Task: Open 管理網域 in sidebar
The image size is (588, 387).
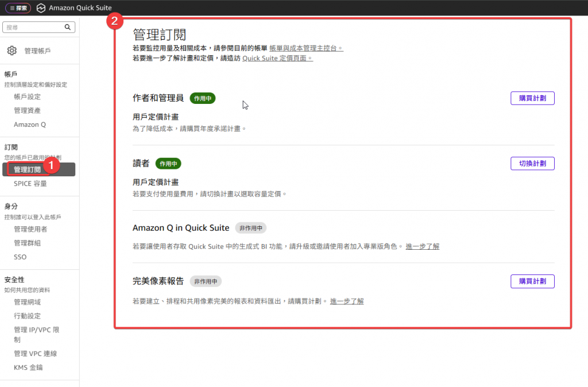Action: click(x=28, y=302)
